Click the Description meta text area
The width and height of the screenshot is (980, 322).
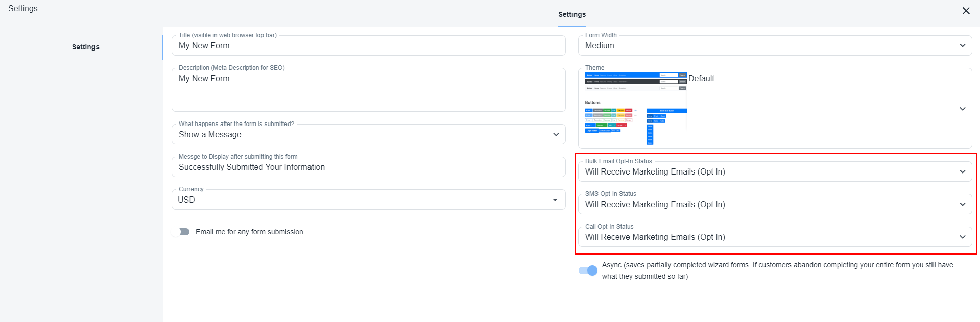click(368, 91)
